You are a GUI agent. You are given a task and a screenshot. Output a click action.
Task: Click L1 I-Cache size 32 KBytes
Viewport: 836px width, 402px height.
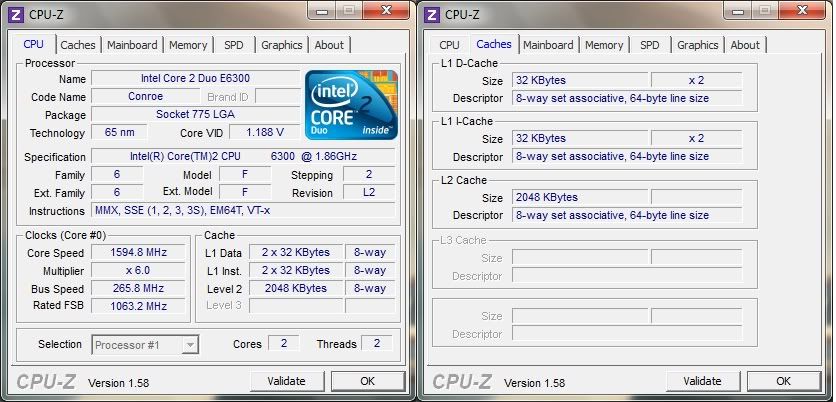point(580,139)
